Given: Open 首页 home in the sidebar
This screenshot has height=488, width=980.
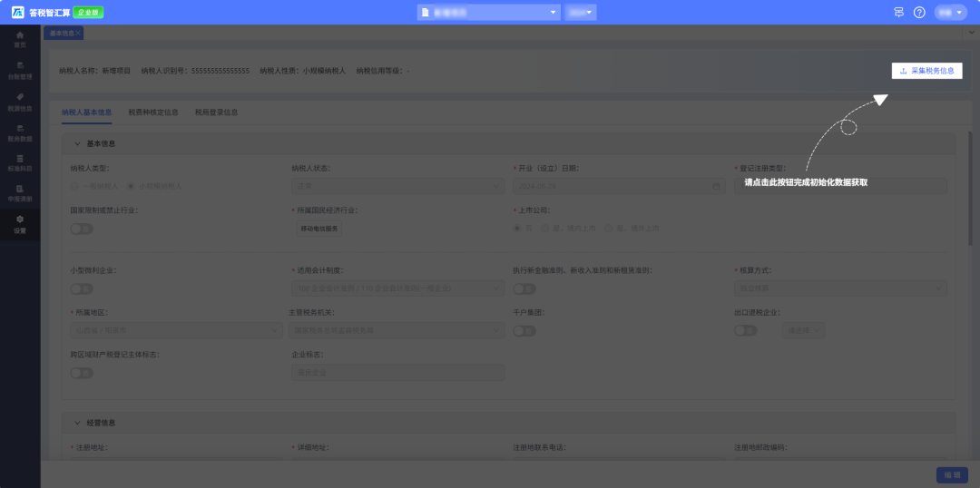Looking at the screenshot, I should pyautogui.click(x=20, y=39).
